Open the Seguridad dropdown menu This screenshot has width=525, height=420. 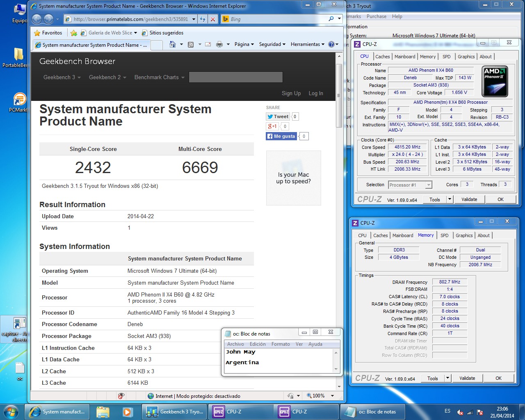pyautogui.click(x=272, y=44)
